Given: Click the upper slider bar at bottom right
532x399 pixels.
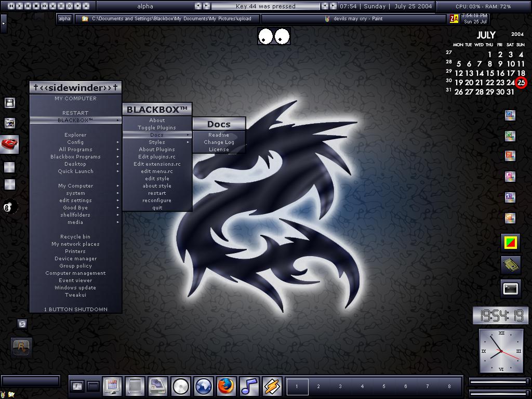Looking at the screenshot, I should pyautogui.click(x=499, y=382).
